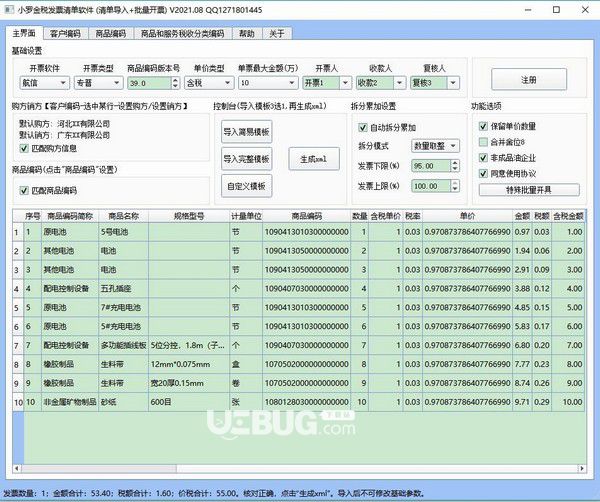Click the 特殊批量开具 button
The width and height of the screenshot is (600, 502).
(x=529, y=190)
